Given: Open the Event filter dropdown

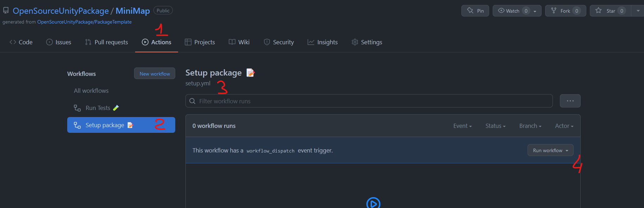Looking at the screenshot, I should coord(462,126).
